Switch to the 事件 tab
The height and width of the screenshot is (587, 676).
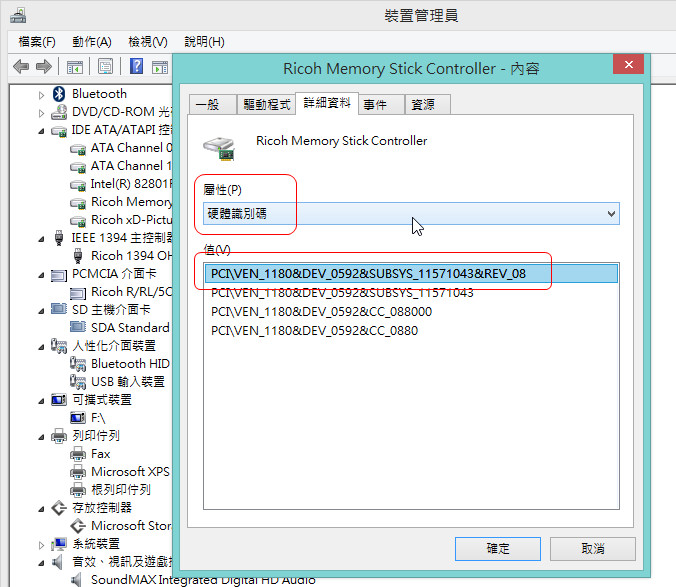coord(381,104)
